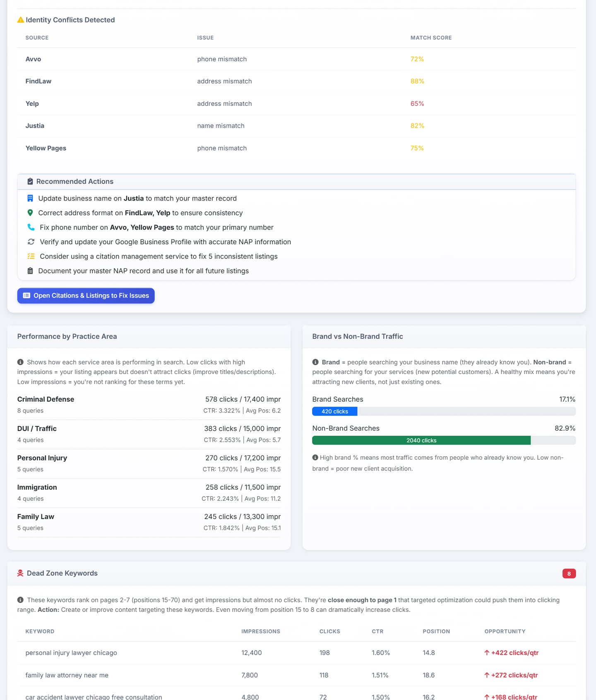Click the Brand vs Non-Brand Traffic heading

(x=358, y=336)
